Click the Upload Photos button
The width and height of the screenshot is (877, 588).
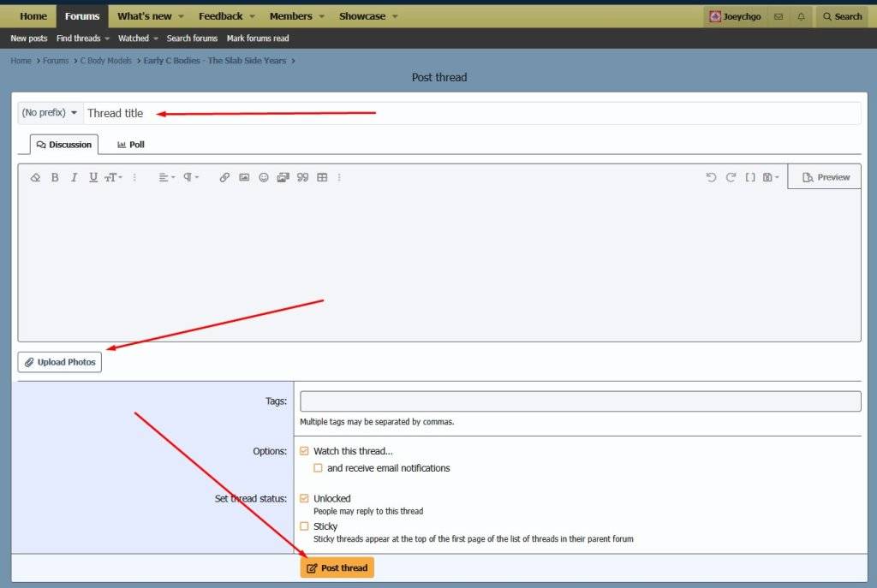tap(60, 362)
